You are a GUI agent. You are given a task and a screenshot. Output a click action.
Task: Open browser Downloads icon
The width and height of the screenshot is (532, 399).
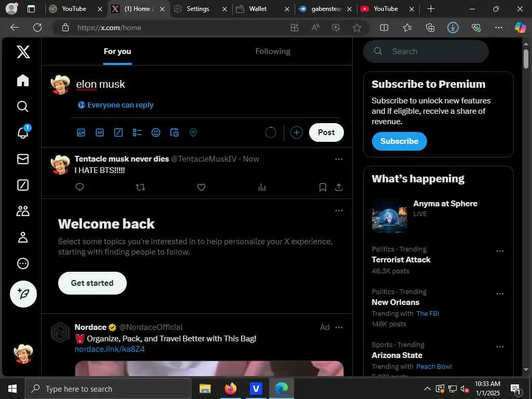pyautogui.click(x=453, y=28)
